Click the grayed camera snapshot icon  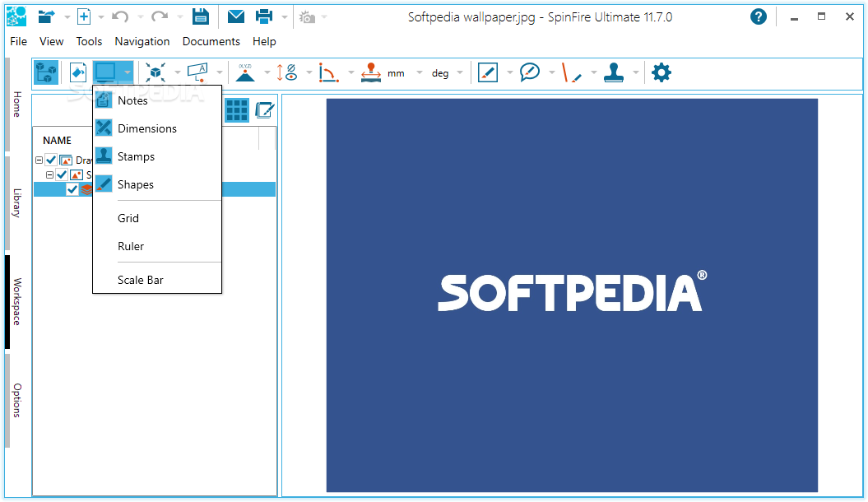point(307,18)
